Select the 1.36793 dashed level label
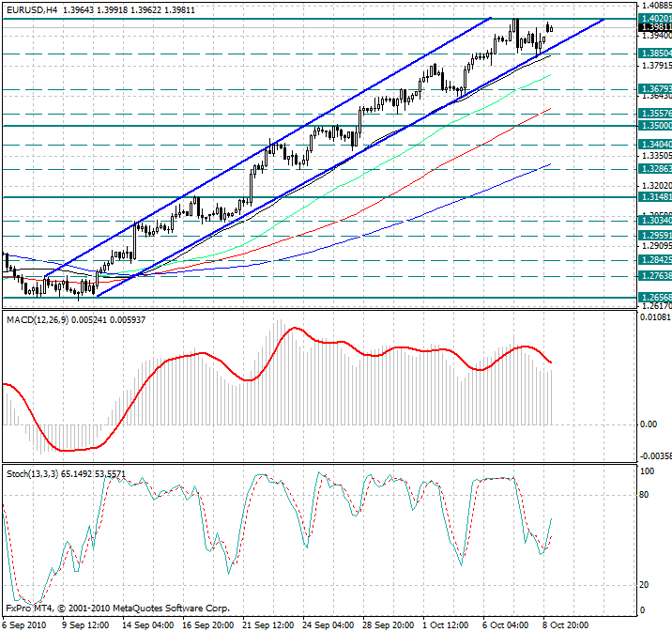The image size is (672, 632). (654, 89)
